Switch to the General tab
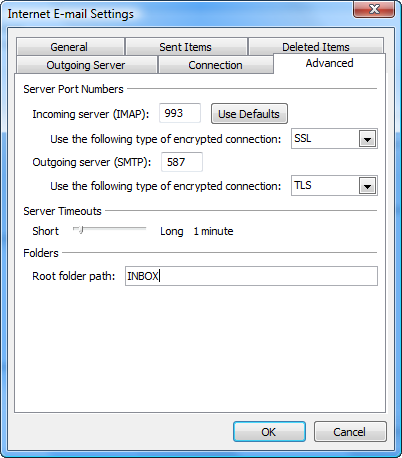 tap(70, 47)
